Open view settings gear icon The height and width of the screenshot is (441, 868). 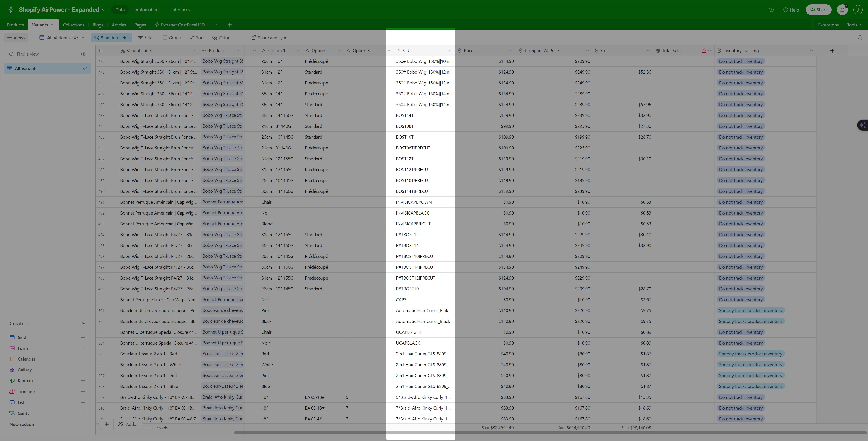pos(83,54)
